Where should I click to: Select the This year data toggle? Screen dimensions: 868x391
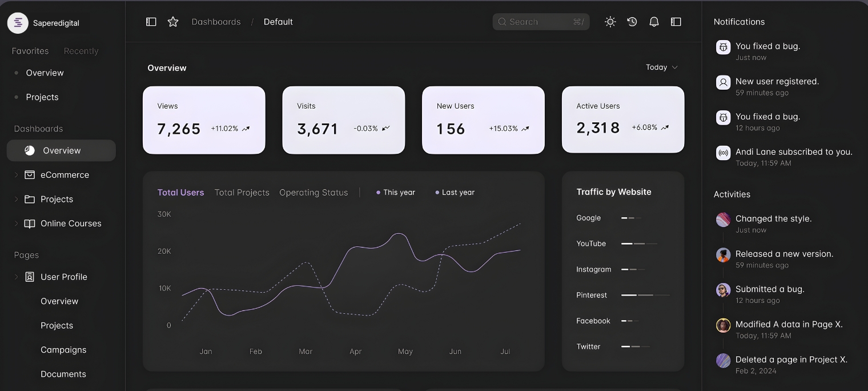396,192
